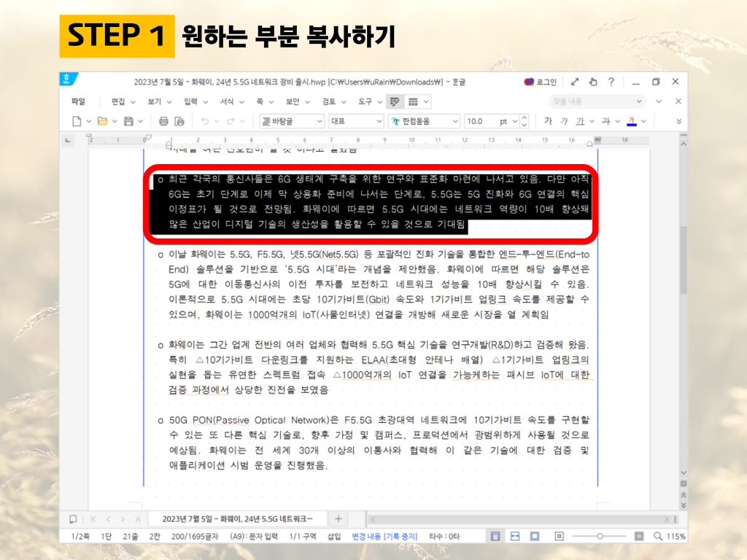Expand the Open icon dropdown arrow
Screen dimensions: 747x560
pyautogui.click(x=115, y=122)
